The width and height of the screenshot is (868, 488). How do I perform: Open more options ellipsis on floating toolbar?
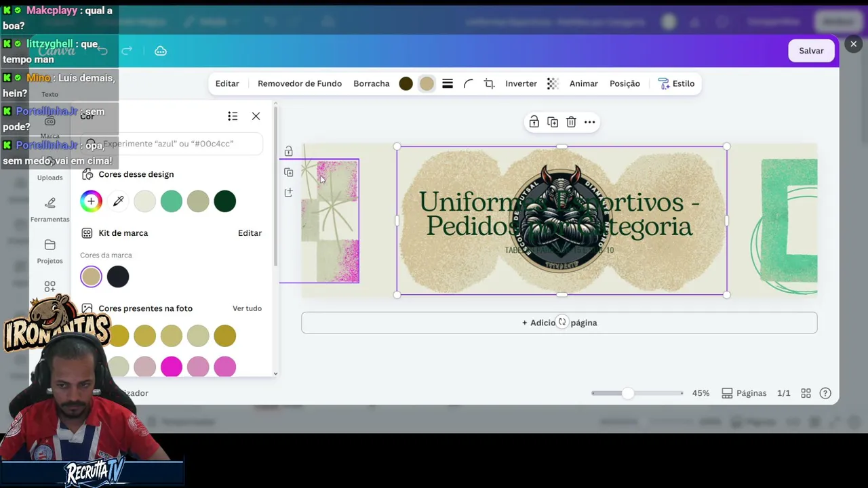point(590,122)
